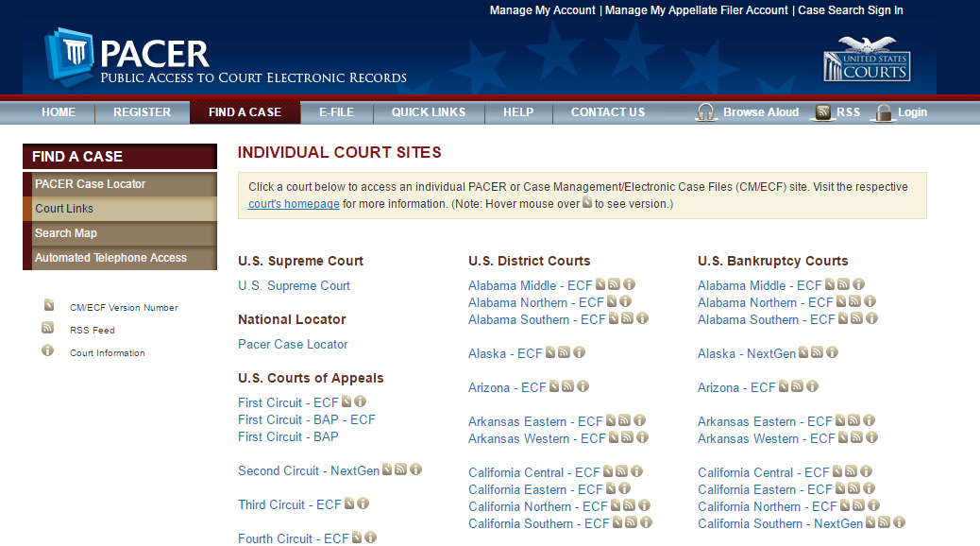
Task: Open court info for Third Circuit ECF
Action: [x=363, y=503]
